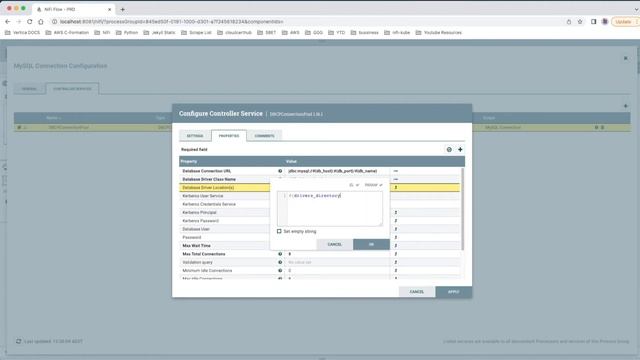Switch to the Settings tab
The height and width of the screenshot is (360, 640).
195,136
